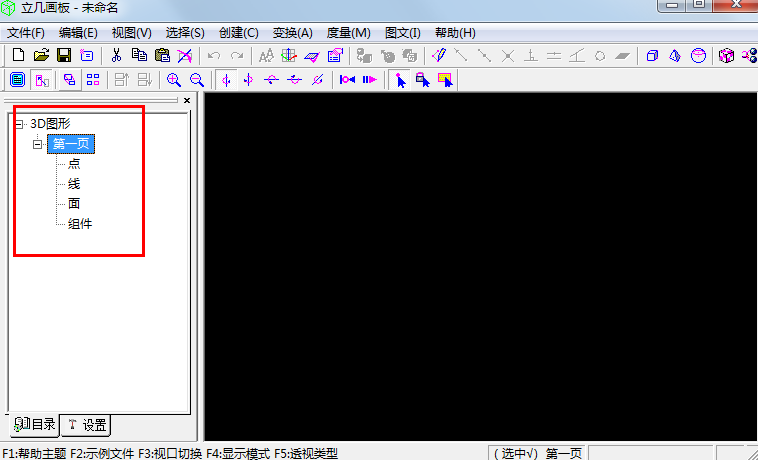This screenshot has width=758, height=460.
Task: Click the diagonal axis rotate icon
Action: coord(317,80)
